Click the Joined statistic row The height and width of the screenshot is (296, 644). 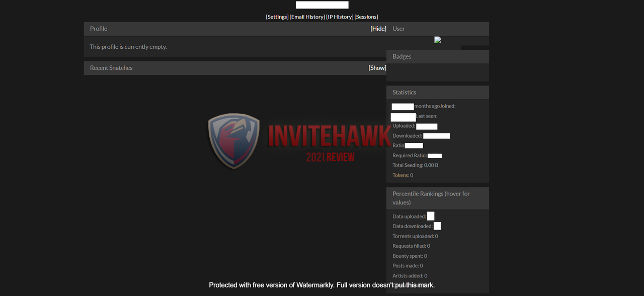tap(424, 106)
